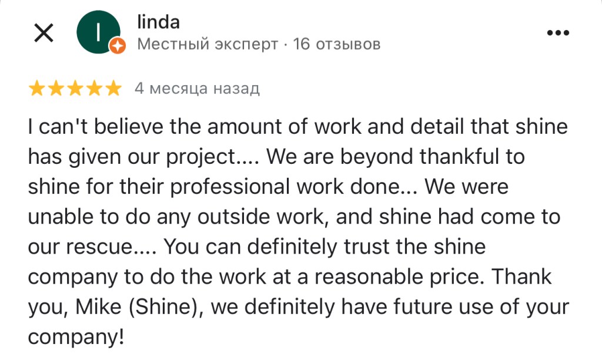Click the second yellow rating star
Image resolution: width=602 pixels, height=364 pixels.
tap(56, 89)
